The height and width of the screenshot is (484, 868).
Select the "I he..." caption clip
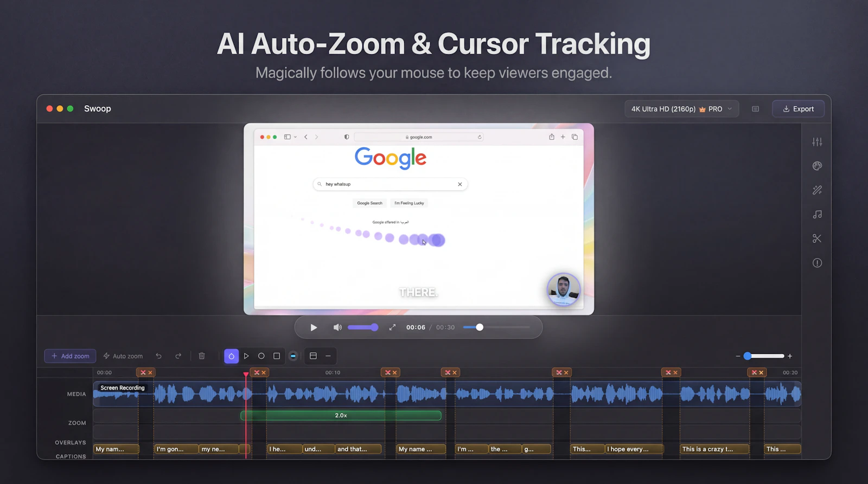[x=285, y=449]
